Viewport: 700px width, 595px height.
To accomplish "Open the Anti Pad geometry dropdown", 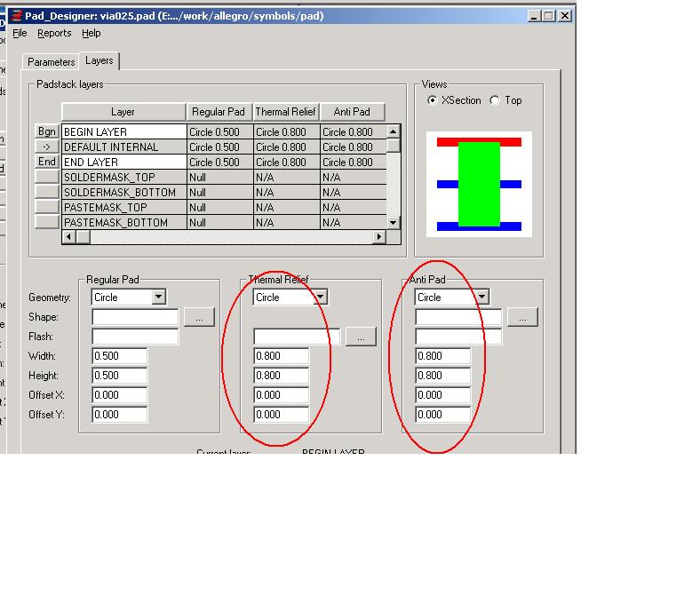I will pos(481,297).
